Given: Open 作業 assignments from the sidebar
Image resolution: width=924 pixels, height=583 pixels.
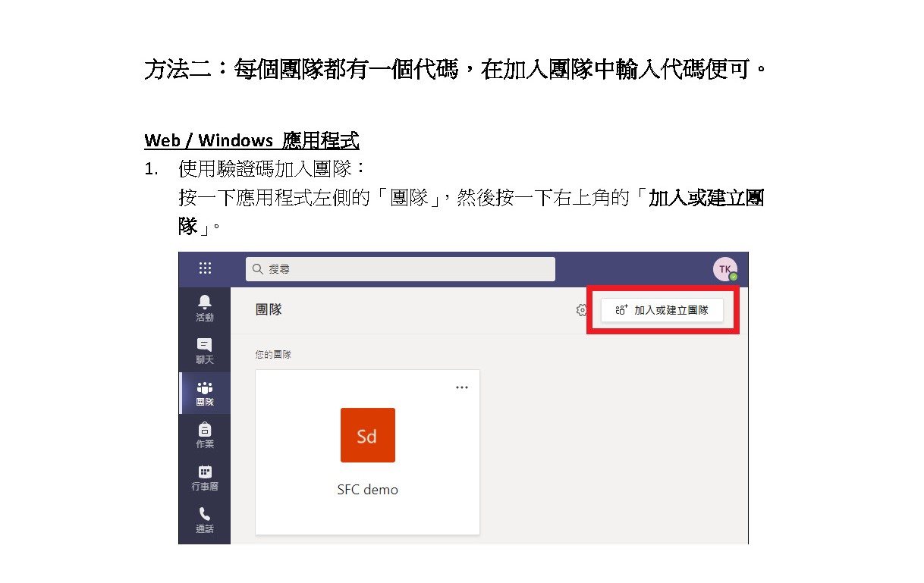Looking at the screenshot, I should point(205,435).
